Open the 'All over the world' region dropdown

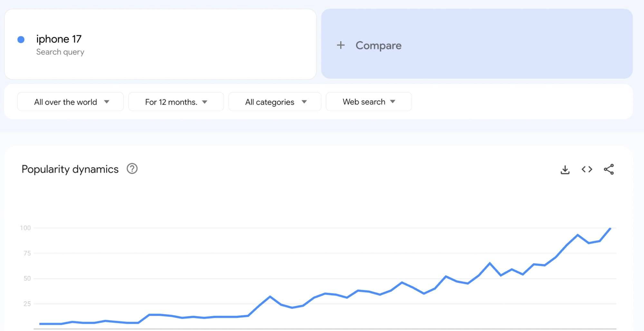pos(70,102)
